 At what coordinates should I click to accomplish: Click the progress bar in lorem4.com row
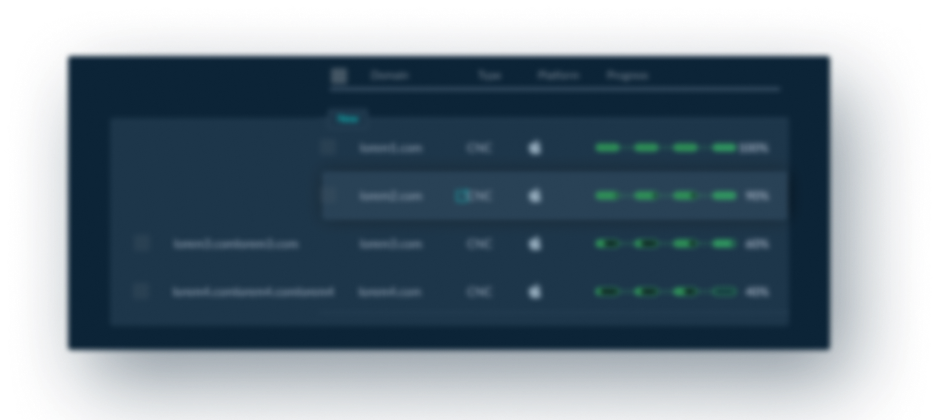pos(666,291)
